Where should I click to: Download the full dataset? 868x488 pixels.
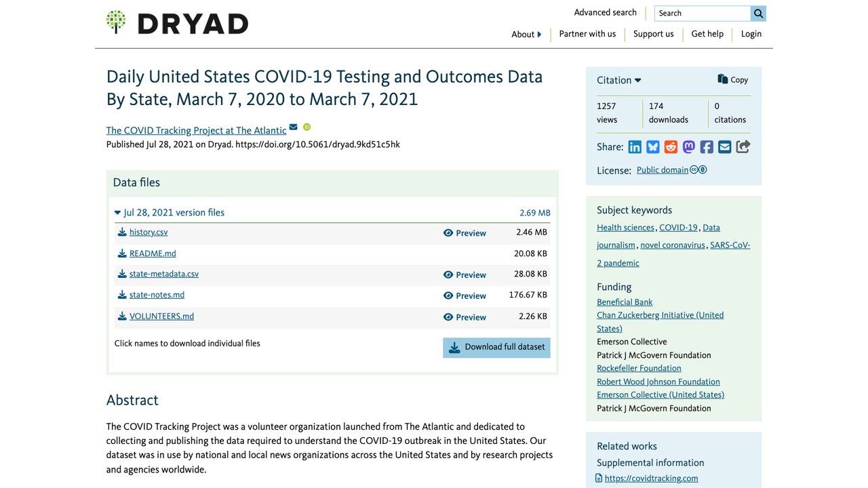pos(496,347)
